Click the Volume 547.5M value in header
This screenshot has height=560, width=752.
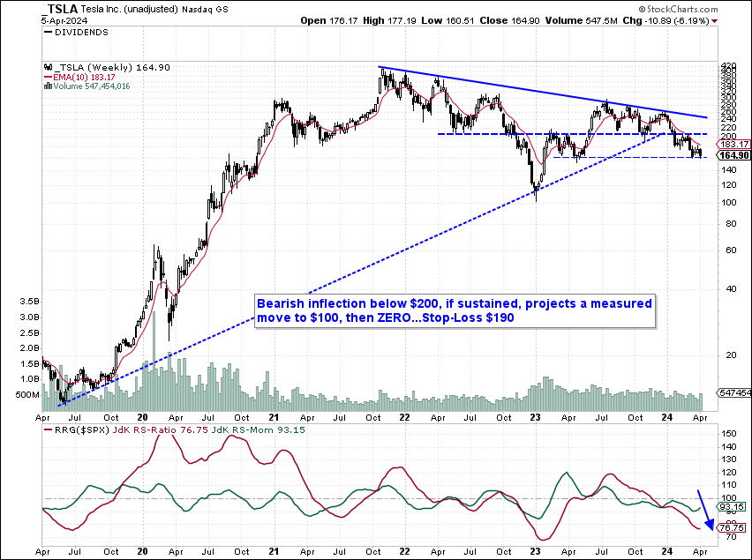coord(581,20)
